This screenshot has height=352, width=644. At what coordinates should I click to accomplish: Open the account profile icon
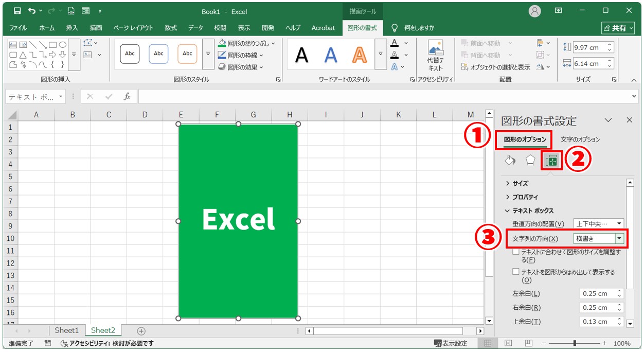pos(535,11)
